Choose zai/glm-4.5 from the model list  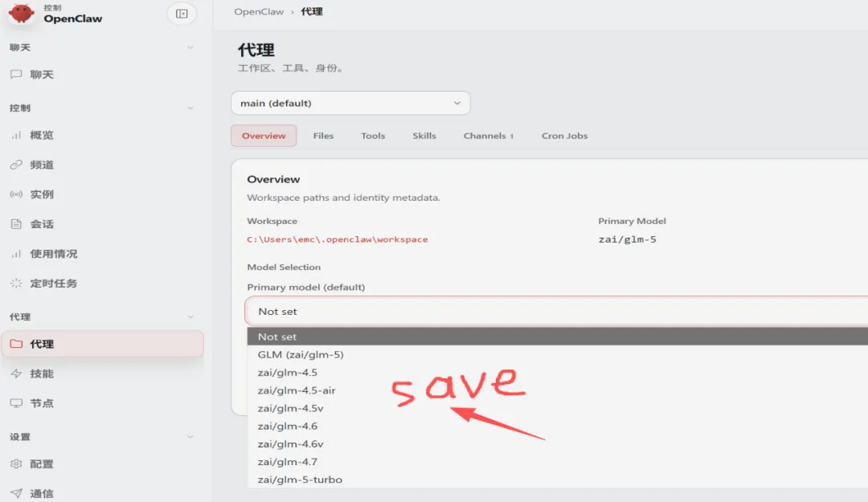[x=558, y=373]
